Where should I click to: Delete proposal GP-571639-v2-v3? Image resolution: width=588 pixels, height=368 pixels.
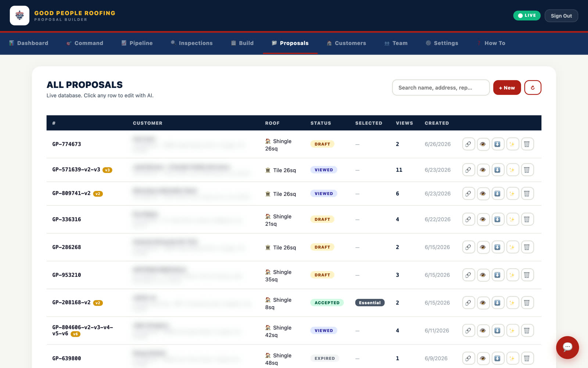pyautogui.click(x=527, y=170)
